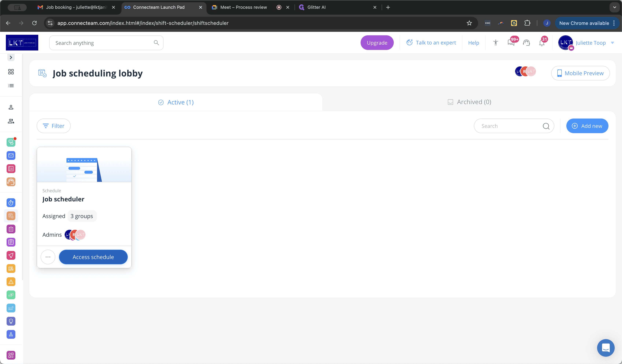The image size is (622, 364).
Task: Go back in browser history
Action: (8, 23)
